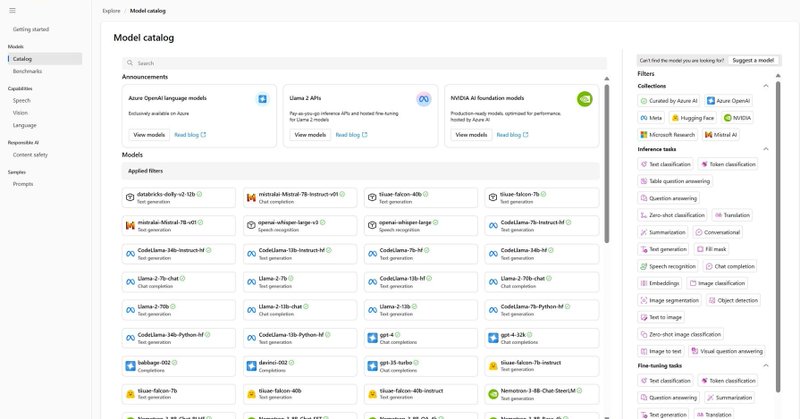The image size is (800, 419).
Task: Open Getting started in sidebar
Action: point(31,30)
